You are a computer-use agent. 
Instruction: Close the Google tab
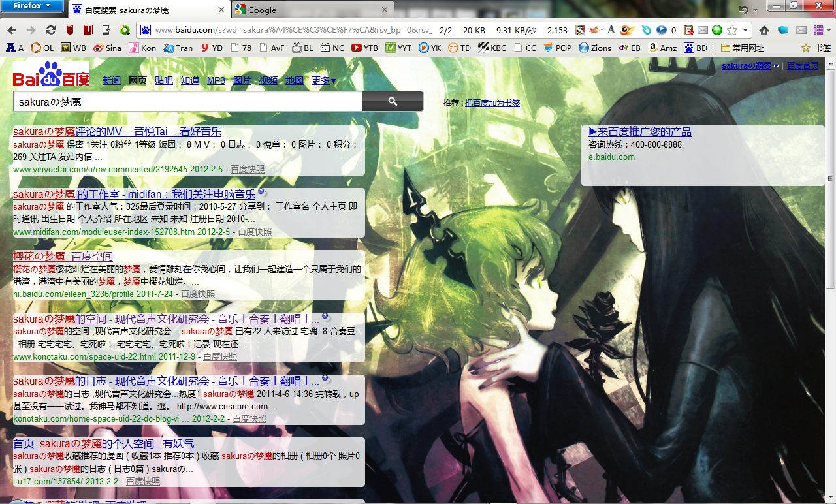tap(384, 10)
